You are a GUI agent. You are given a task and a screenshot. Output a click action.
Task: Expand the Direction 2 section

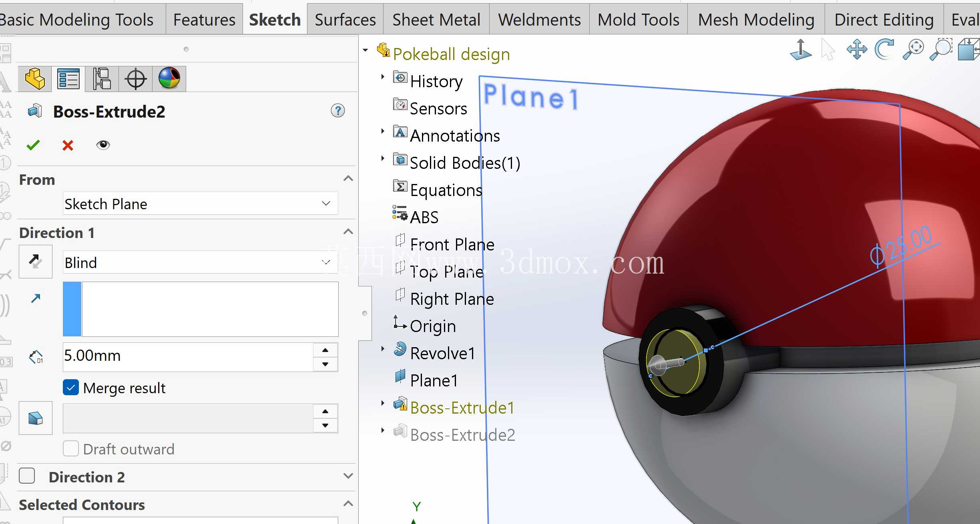pyautogui.click(x=348, y=476)
